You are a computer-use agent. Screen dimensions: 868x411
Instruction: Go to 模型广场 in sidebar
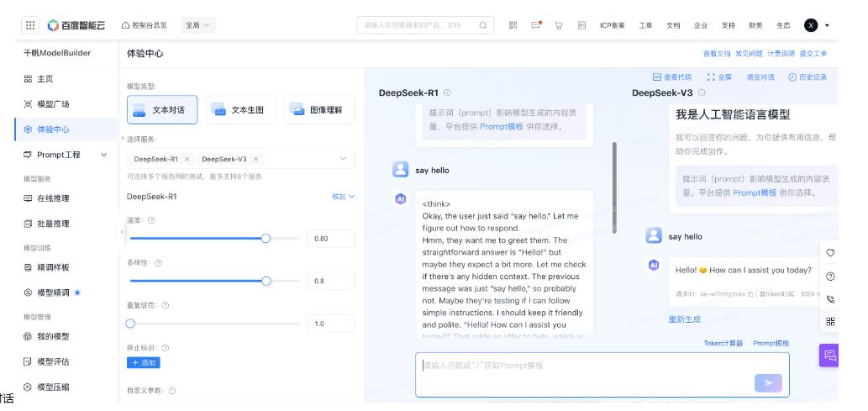[53, 104]
